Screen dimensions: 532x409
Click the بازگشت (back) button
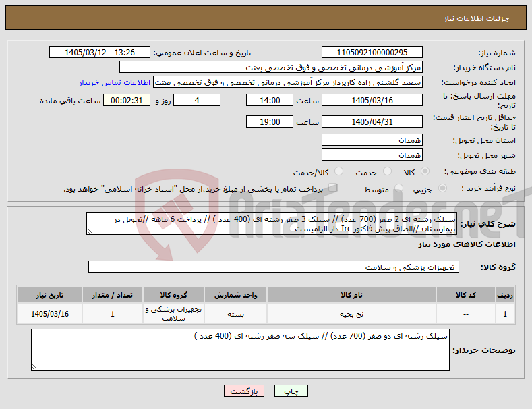(x=244, y=391)
